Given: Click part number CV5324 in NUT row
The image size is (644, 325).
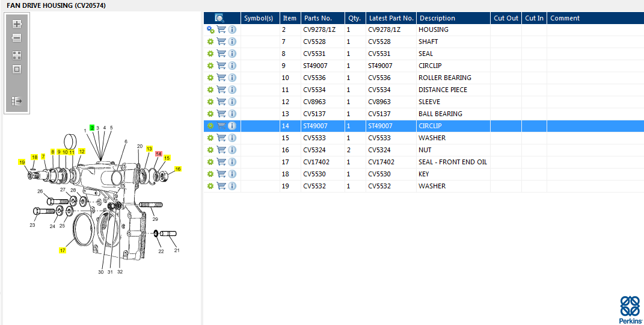Looking at the screenshot, I should (x=314, y=150).
